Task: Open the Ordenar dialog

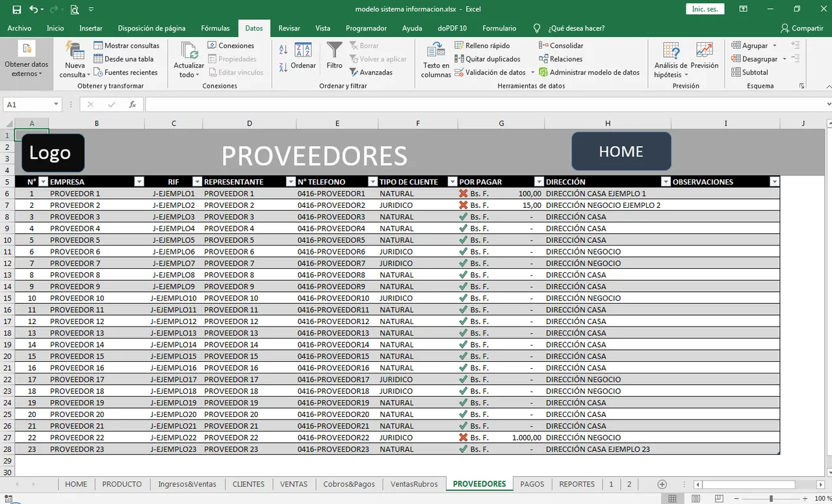Action: [x=303, y=56]
